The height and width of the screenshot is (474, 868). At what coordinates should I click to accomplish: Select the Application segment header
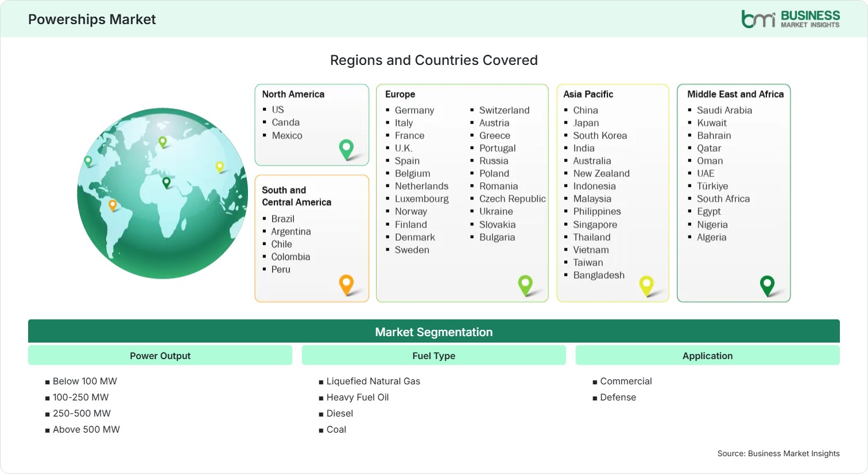(x=708, y=356)
